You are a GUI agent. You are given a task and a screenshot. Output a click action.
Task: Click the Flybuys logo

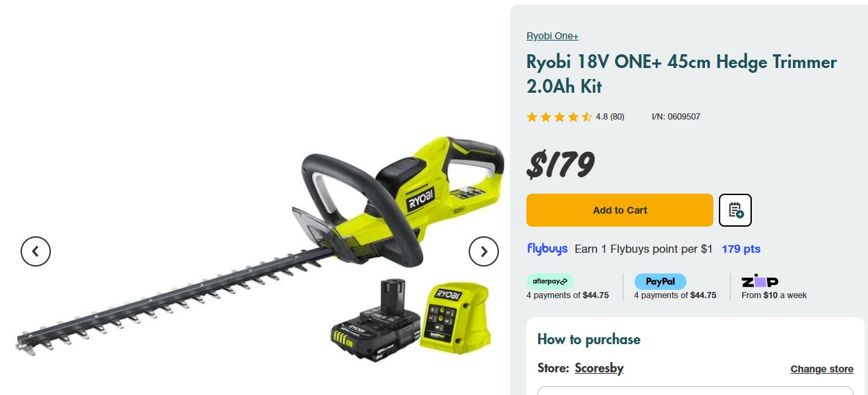click(x=547, y=249)
